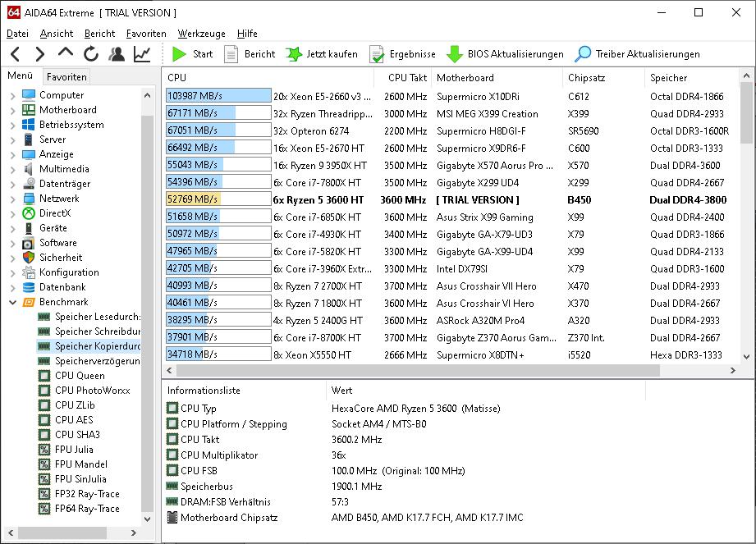Expand the Computer tree node
Image resolution: width=756 pixels, height=544 pixels.
(x=12, y=95)
